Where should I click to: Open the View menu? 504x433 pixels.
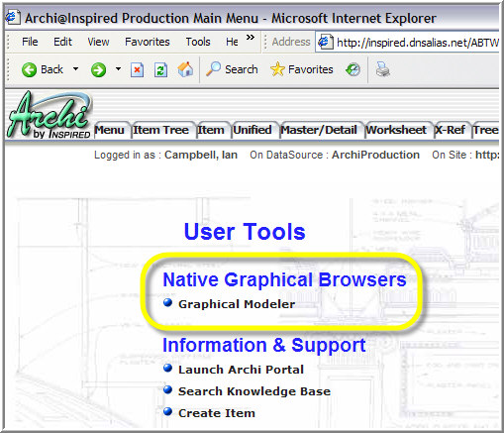tap(98, 42)
